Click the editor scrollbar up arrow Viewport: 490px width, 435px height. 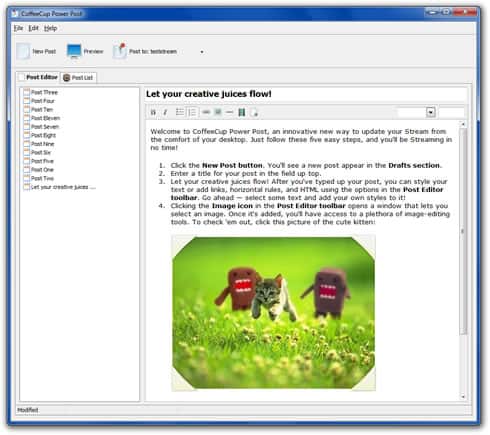pos(463,124)
